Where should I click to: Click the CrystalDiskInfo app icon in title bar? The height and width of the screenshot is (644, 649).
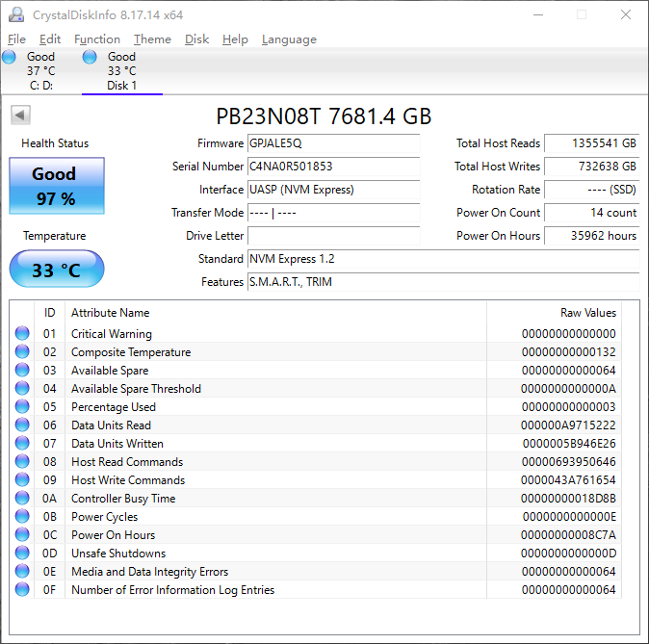pyautogui.click(x=16, y=14)
